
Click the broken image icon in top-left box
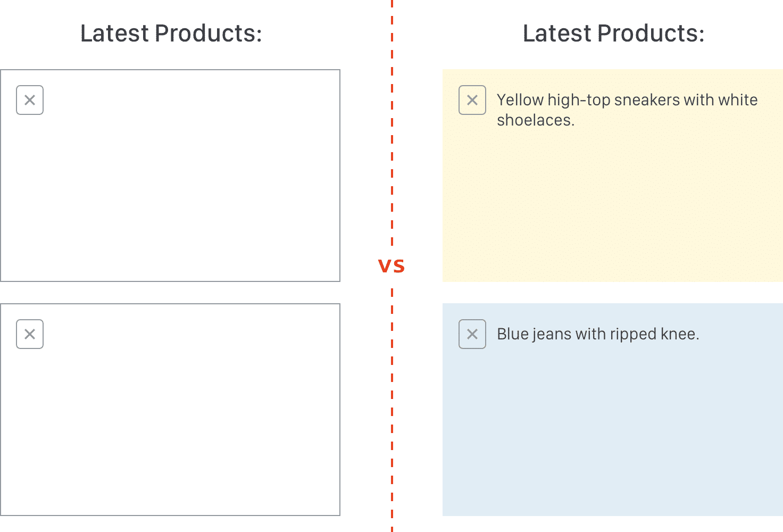(30, 100)
